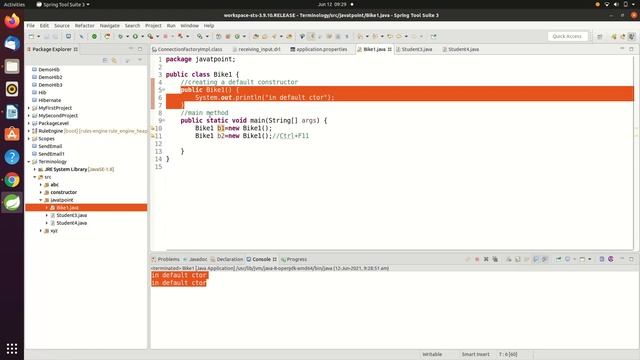Open the Navigate menu

point(110,25)
